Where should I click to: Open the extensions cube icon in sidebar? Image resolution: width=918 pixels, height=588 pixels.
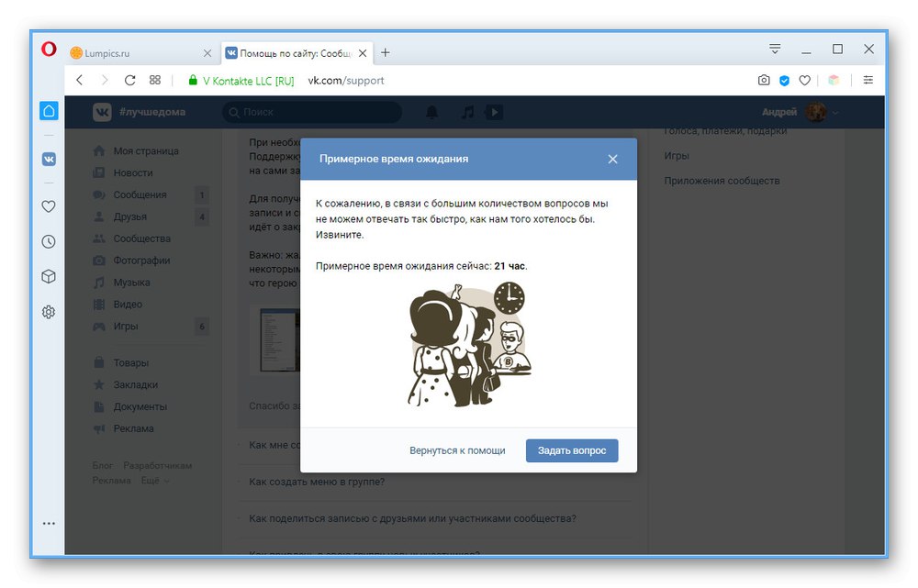pos(49,277)
